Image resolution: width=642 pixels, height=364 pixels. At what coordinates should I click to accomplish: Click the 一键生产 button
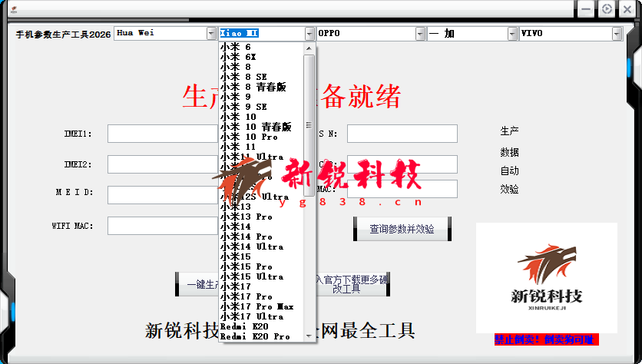pos(197,284)
